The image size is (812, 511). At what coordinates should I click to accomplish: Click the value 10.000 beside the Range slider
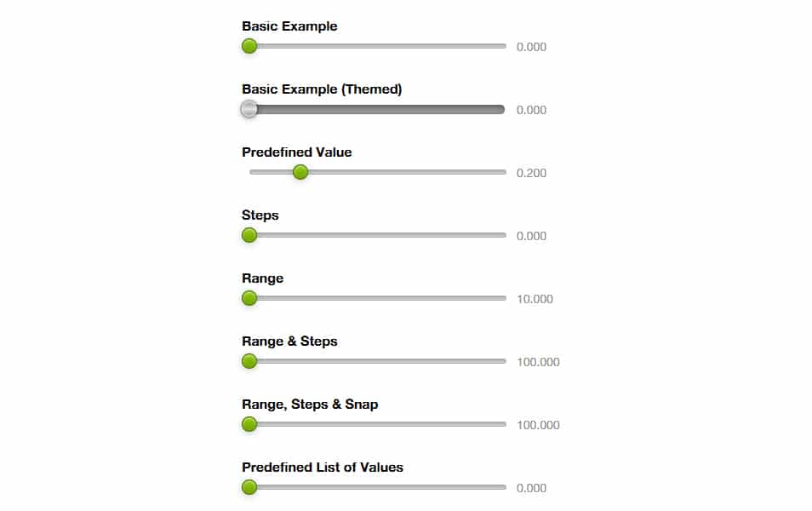(x=535, y=299)
